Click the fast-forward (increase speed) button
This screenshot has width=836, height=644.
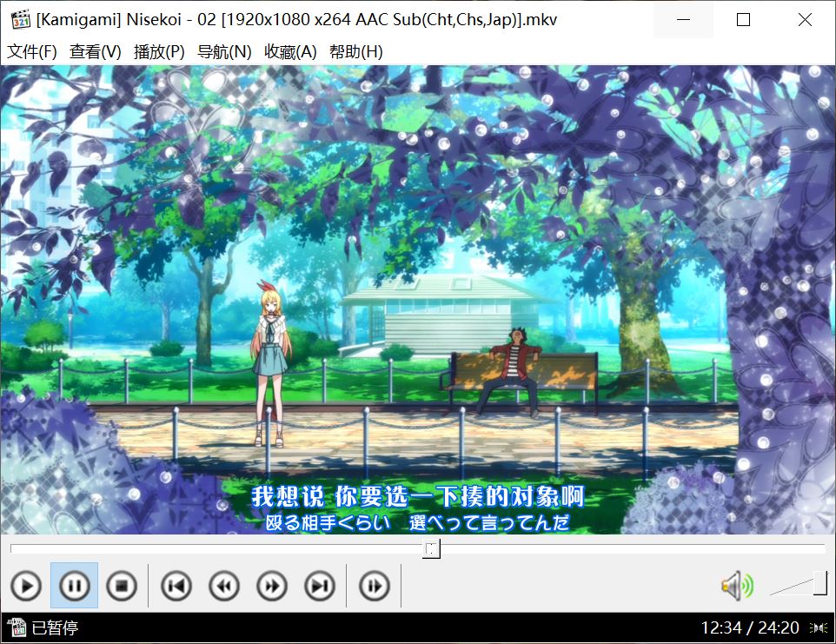click(x=272, y=586)
